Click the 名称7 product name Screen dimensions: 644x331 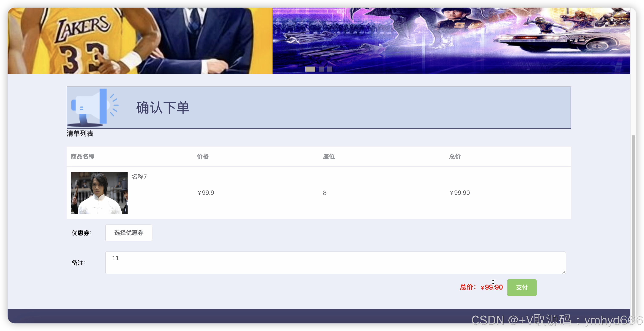(139, 177)
